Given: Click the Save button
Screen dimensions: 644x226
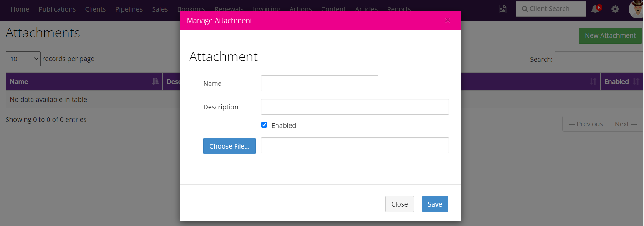Looking at the screenshot, I should 435,204.
